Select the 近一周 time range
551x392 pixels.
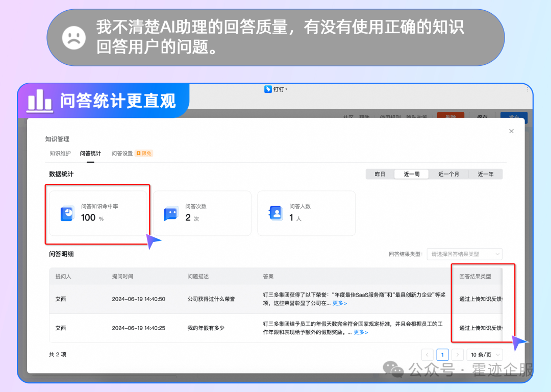point(412,174)
